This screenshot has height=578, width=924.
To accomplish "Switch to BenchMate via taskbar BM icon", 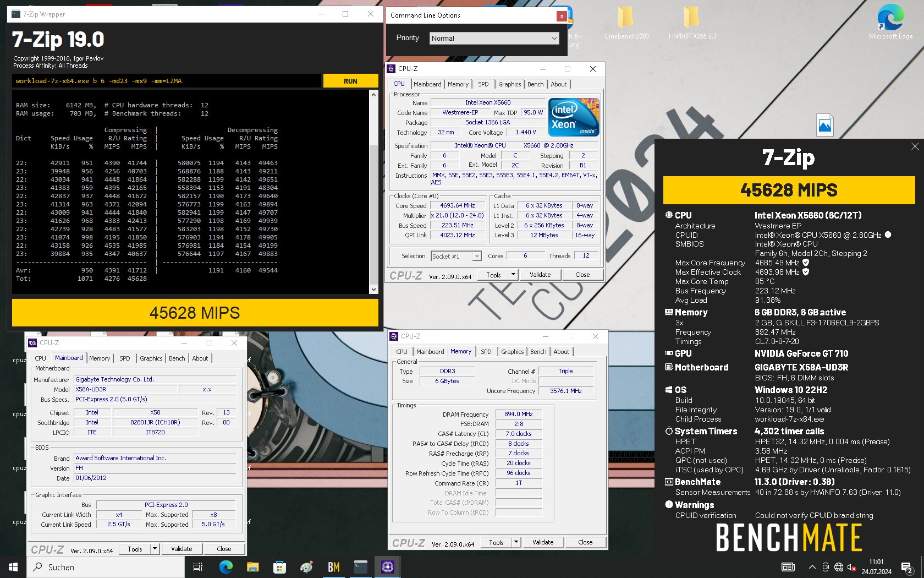I will (x=333, y=567).
